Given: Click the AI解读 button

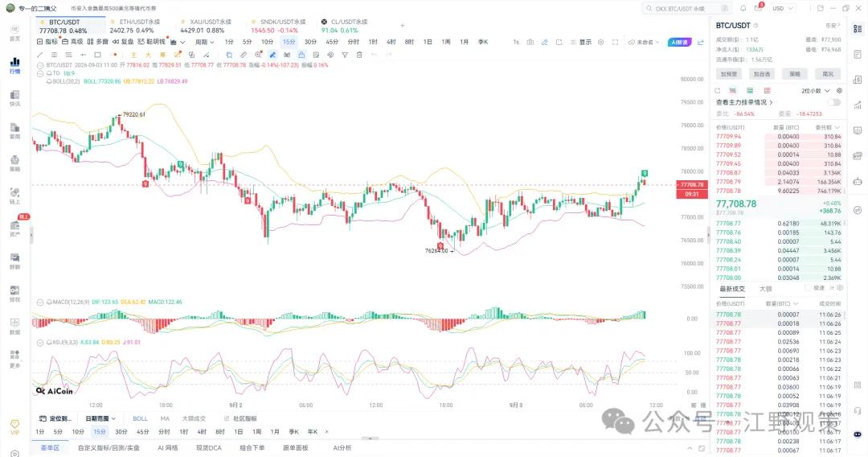Looking at the screenshot, I should [x=679, y=42].
